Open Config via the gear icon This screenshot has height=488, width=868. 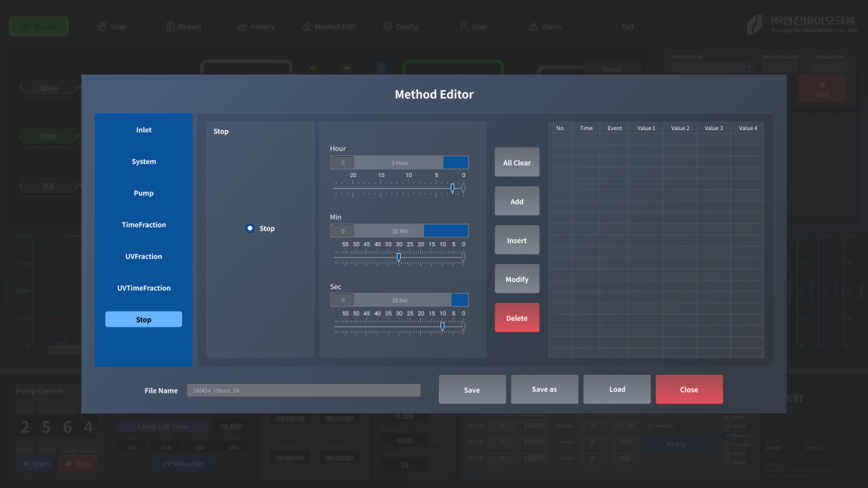tap(388, 27)
